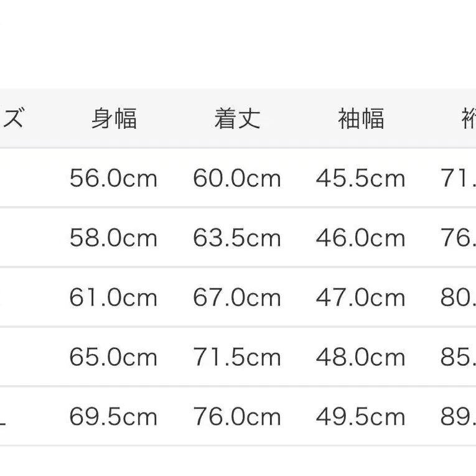This screenshot has width=476, height=476.
Task: Select the 65.0cm cell
Action: 113,357
